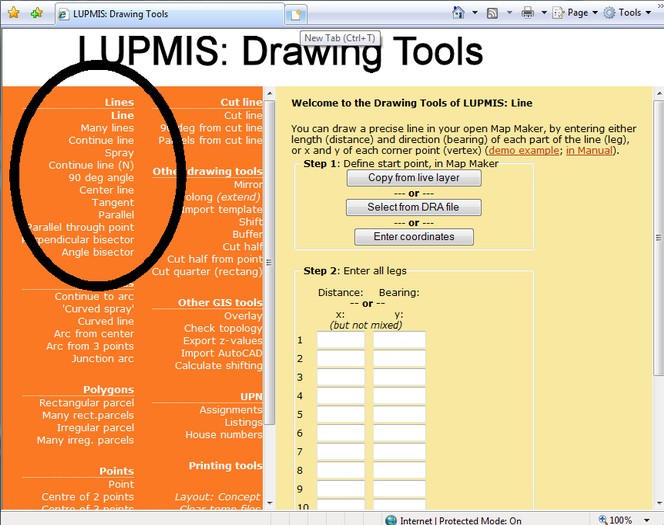Viewport: 664px width, 525px height.
Task: Click the RSS feeds icon
Action: (492, 13)
